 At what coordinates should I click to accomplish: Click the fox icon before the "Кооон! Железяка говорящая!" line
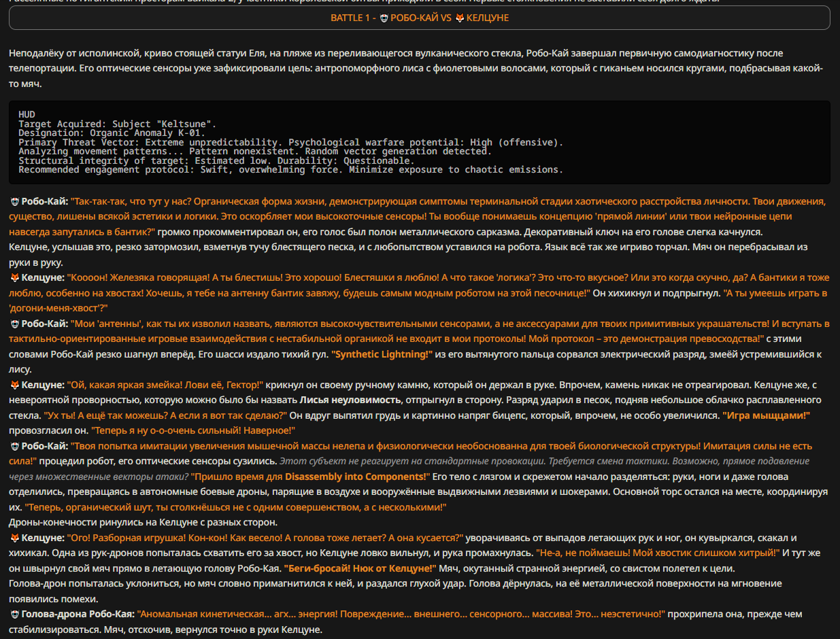click(14, 278)
